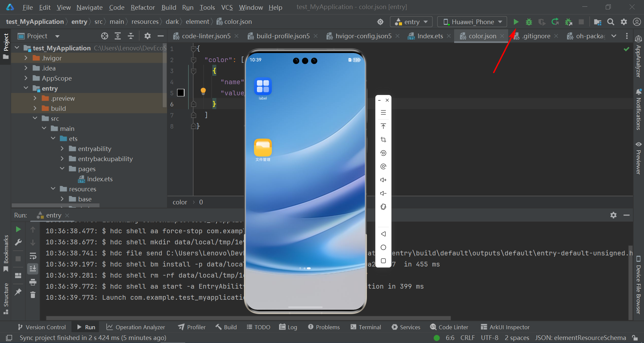Image resolution: width=644 pixels, height=343 pixels.
Task: Take emulator screenshot with crop icon
Action: 383,140
